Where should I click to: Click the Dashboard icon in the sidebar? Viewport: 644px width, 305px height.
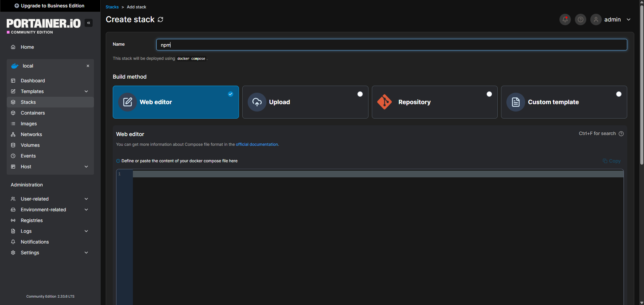click(13, 81)
